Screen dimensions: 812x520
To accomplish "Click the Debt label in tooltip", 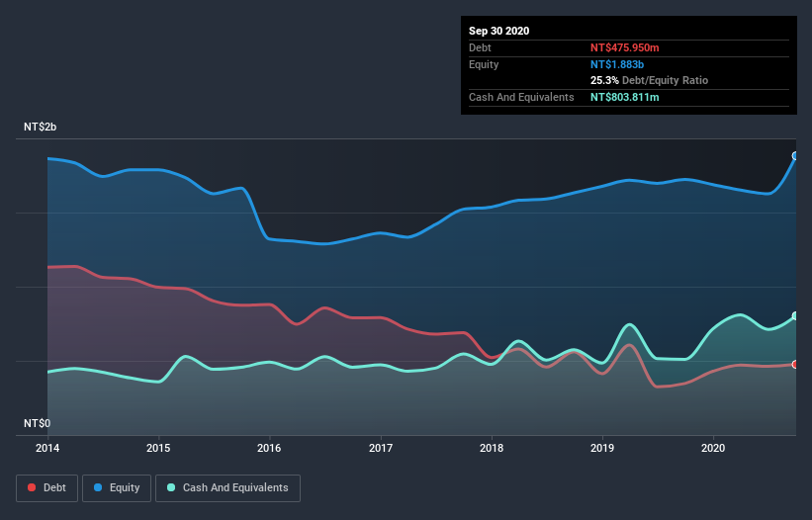I will tap(480, 47).
